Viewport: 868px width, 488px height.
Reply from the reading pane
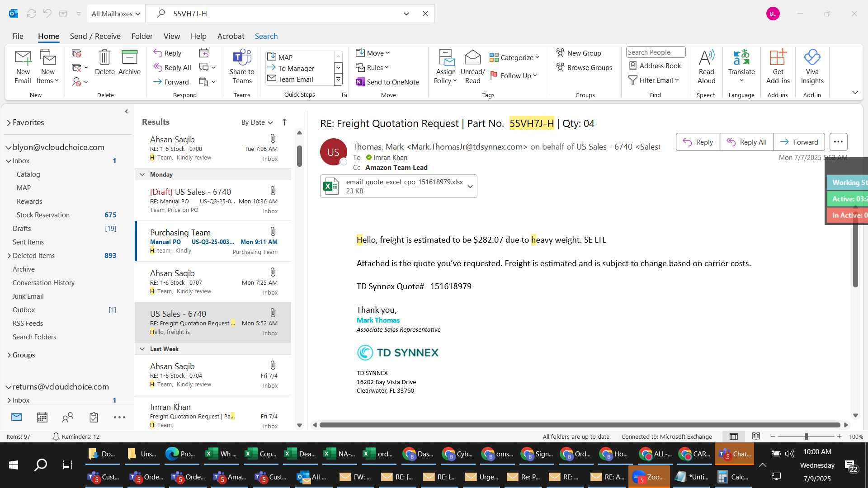[698, 142]
